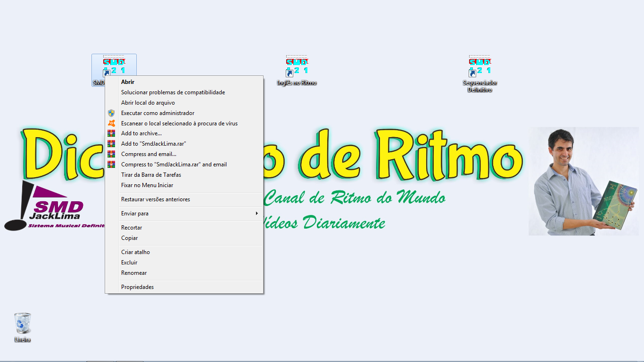Open Propriedades at the menu bottom

point(137,287)
